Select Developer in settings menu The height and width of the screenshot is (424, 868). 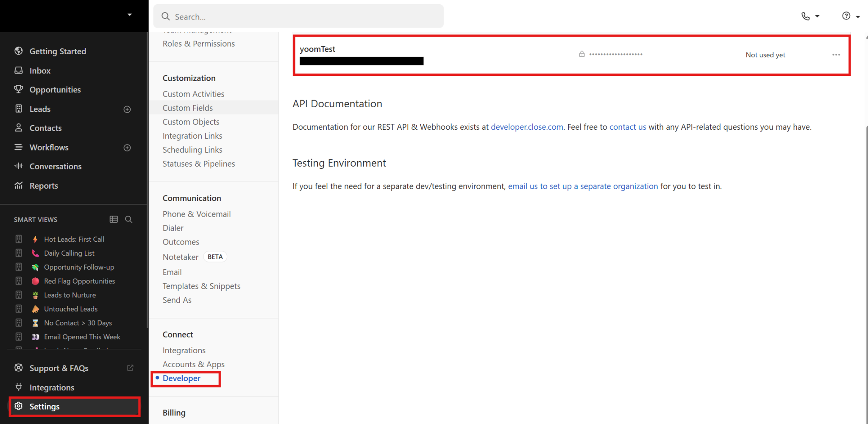coord(181,378)
